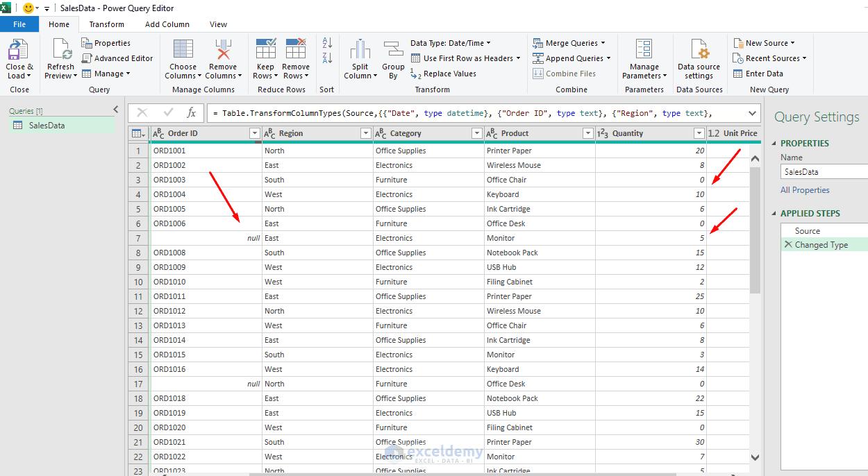Click the Split Column icon
The height and width of the screenshot is (476, 868).
[360, 50]
